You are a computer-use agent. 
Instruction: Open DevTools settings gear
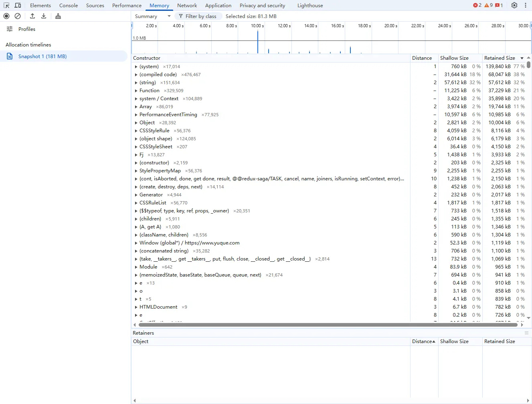tap(514, 5)
